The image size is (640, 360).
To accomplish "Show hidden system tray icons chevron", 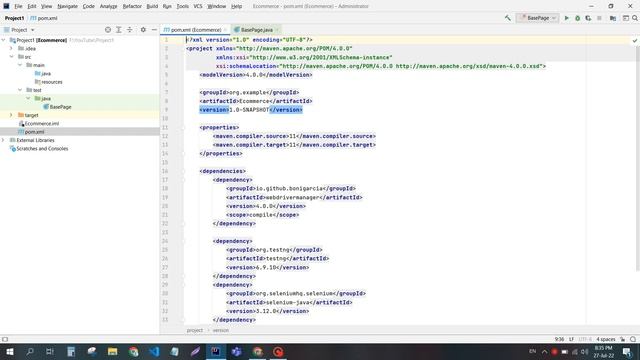I will coord(544,351).
